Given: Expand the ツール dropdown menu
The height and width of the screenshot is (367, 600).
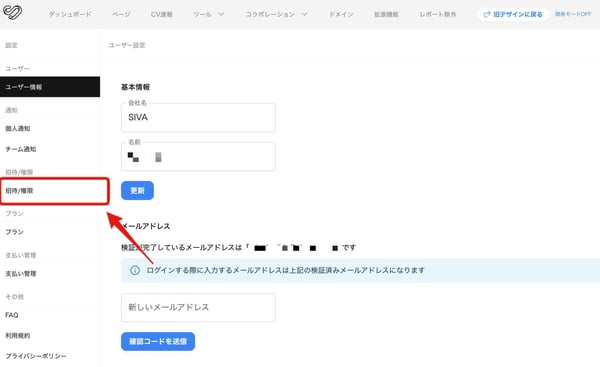Looking at the screenshot, I should 209,15.
